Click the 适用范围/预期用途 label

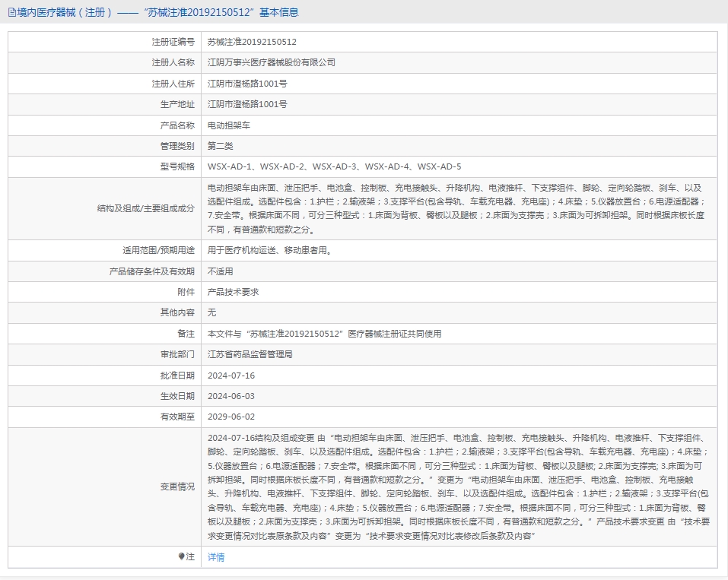click(x=158, y=251)
